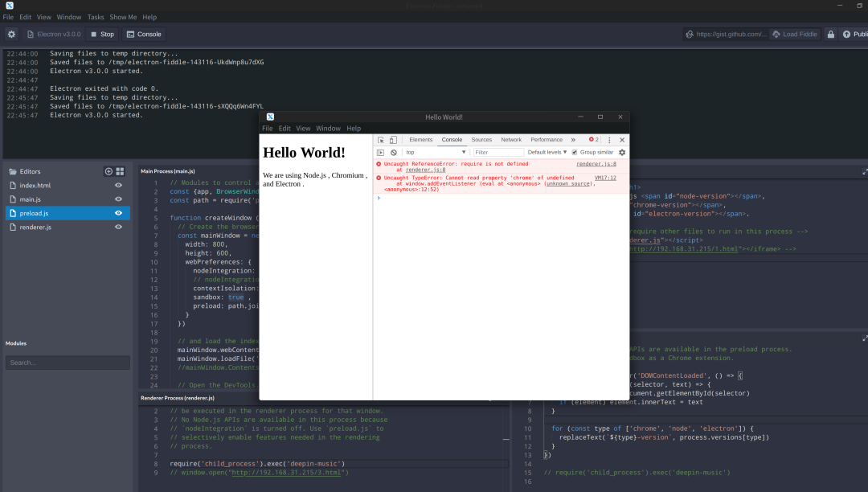Click the URL link in renderer.js code
The height and width of the screenshot is (492, 868).
click(x=286, y=473)
